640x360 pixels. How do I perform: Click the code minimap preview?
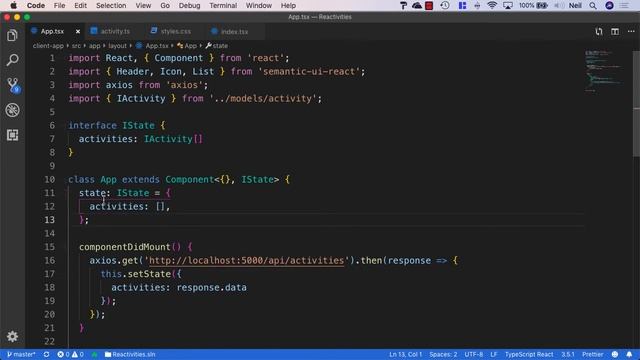pyautogui.click(x=605, y=70)
